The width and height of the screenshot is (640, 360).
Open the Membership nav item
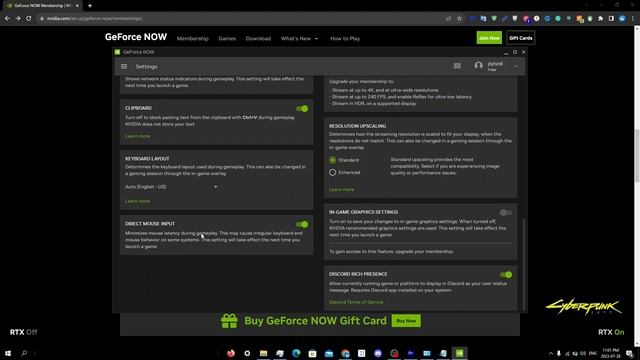click(193, 38)
